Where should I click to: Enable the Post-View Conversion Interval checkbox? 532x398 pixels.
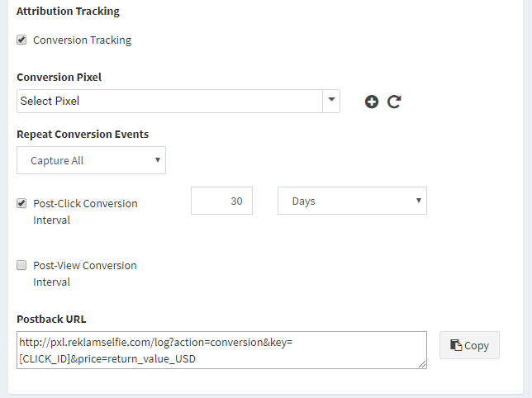(21, 265)
